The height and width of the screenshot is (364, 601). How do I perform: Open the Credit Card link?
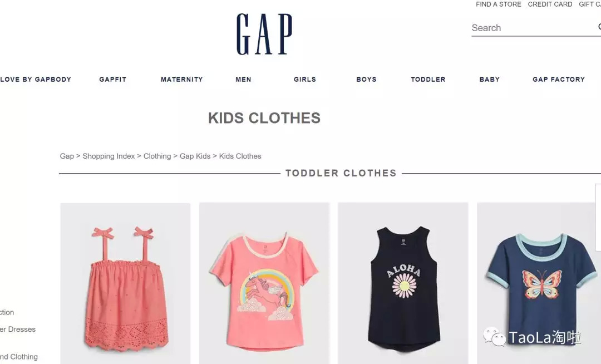click(550, 4)
